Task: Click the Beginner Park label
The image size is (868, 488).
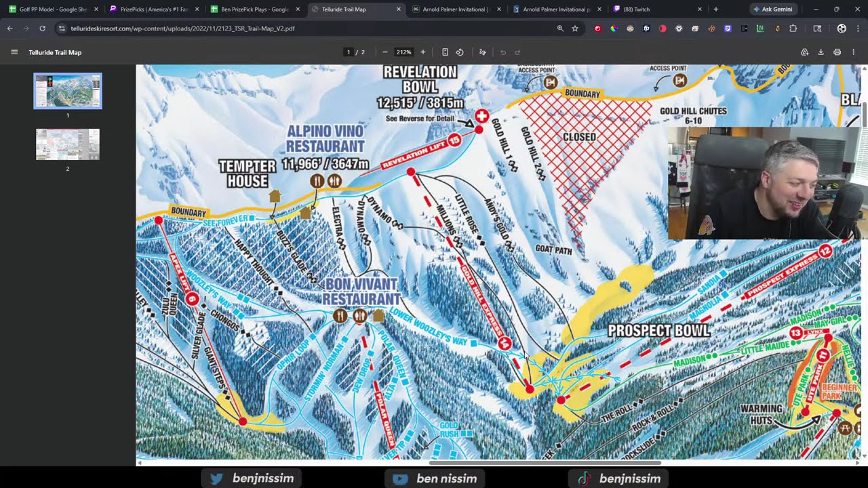Action: (840, 391)
